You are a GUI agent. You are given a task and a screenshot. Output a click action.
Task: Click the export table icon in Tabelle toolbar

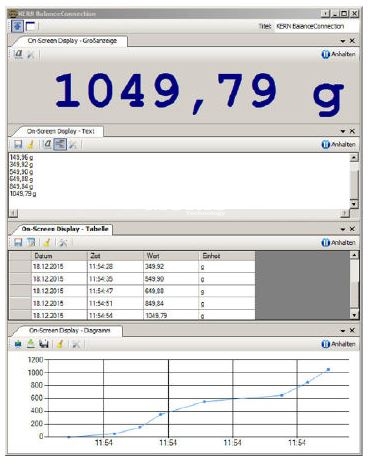[x=31, y=242]
